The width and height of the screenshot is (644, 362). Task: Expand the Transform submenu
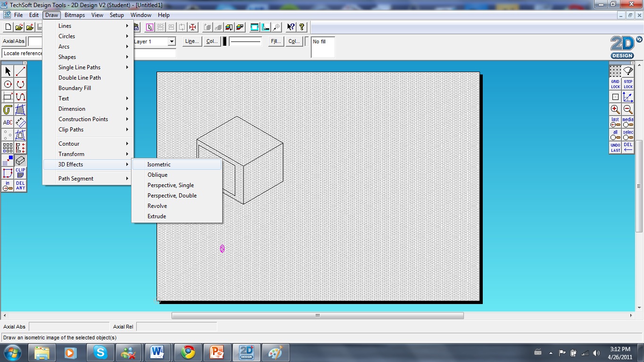click(71, 154)
